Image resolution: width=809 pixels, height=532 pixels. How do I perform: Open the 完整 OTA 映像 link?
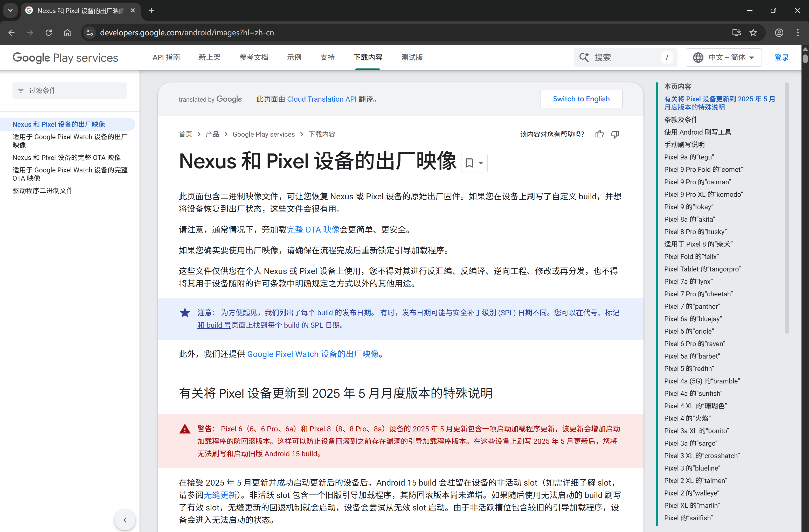[313, 230]
